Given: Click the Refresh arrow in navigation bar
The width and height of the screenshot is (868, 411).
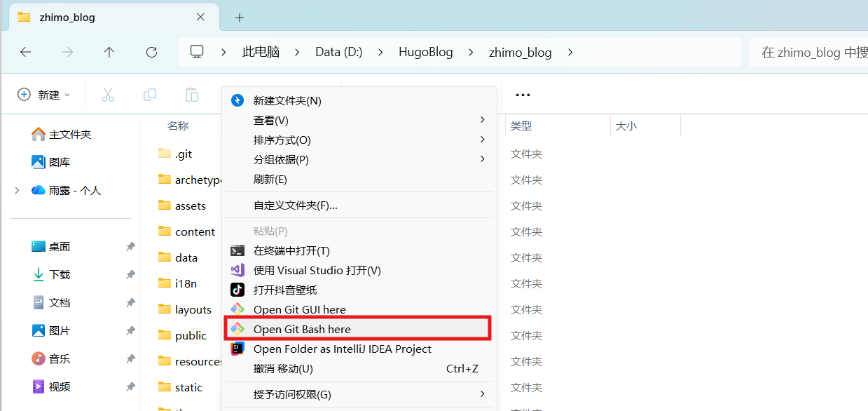Looking at the screenshot, I should [151, 52].
